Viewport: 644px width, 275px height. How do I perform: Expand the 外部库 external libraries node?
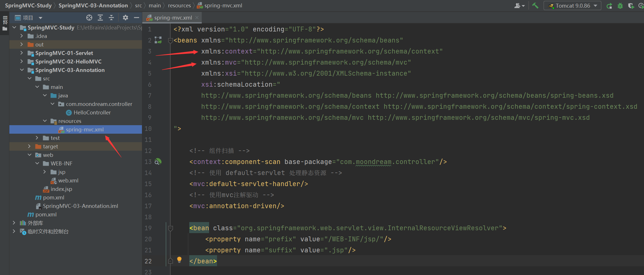click(14, 223)
